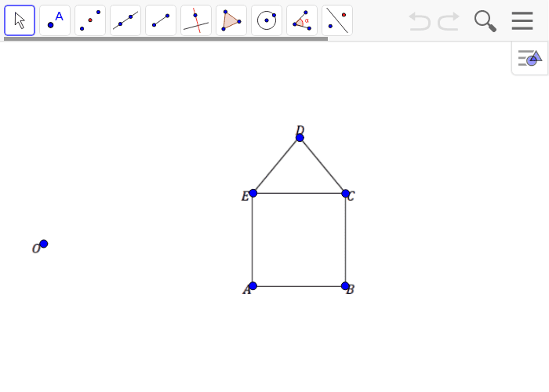Select point D at the roof apex
This screenshot has height=392, width=549.
(300, 138)
